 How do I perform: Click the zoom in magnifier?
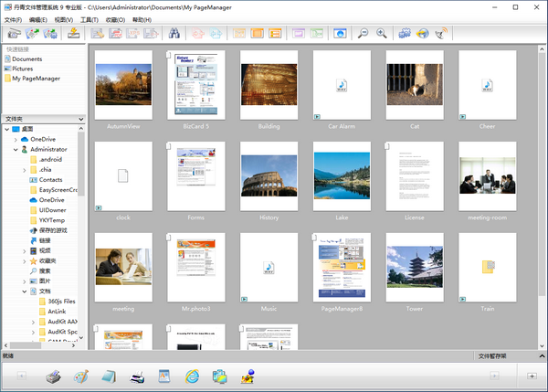click(x=381, y=34)
